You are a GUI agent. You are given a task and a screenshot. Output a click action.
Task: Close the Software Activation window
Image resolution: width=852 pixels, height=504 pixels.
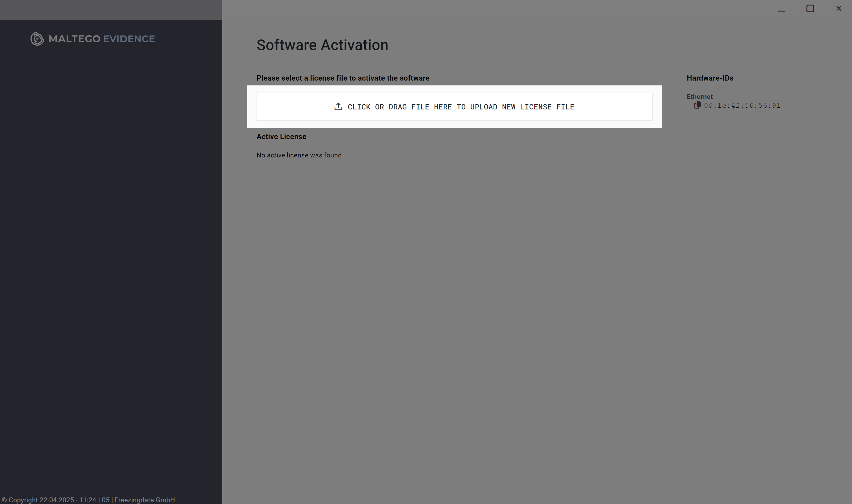click(838, 9)
